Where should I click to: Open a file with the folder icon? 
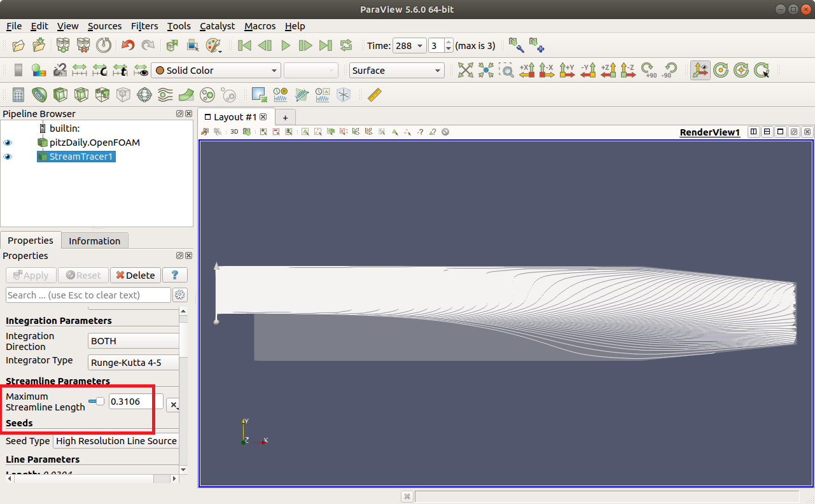tap(18, 45)
